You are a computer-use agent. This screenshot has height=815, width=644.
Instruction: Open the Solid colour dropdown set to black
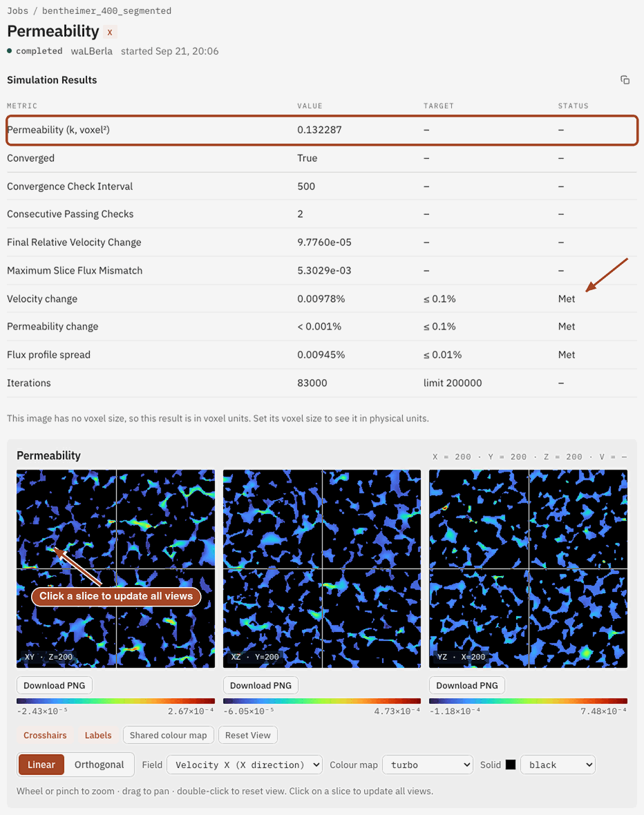[x=558, y=765]
